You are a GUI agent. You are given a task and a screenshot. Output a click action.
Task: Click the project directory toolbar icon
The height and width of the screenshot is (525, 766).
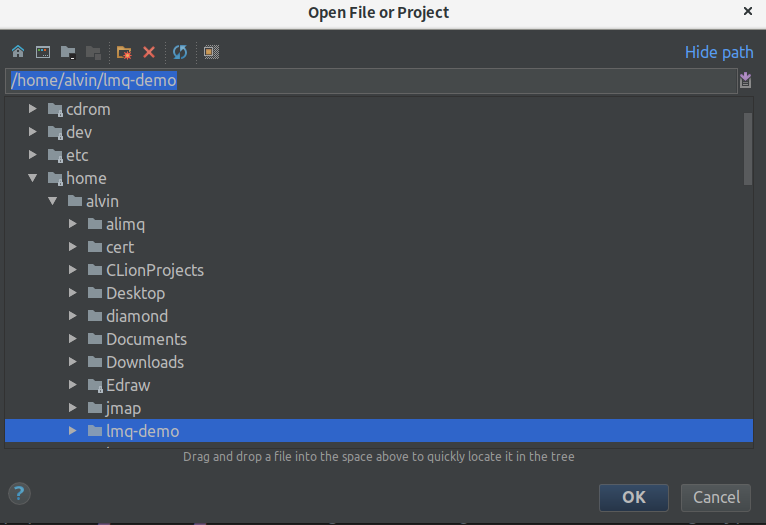click(68, 52)
